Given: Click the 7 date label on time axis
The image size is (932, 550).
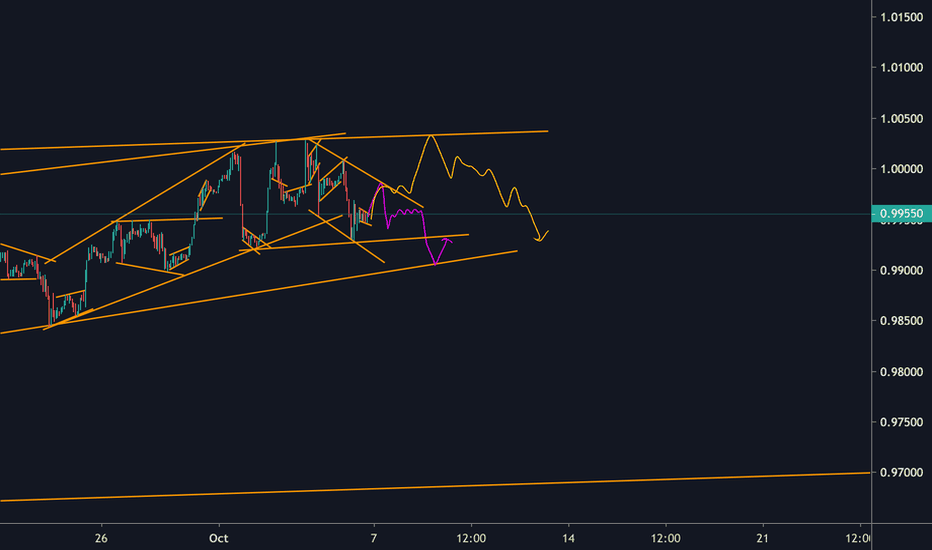Looking at the screenshot, I should 374,539.
